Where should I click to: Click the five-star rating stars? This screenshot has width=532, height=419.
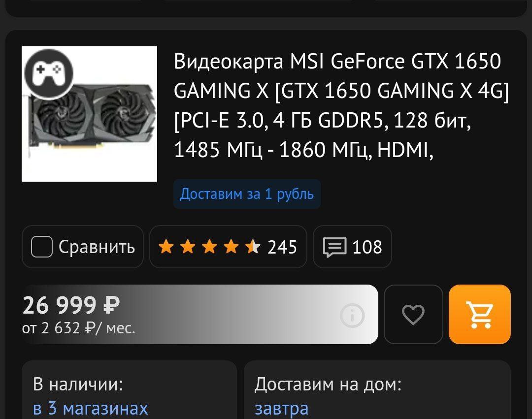point(209,247)
